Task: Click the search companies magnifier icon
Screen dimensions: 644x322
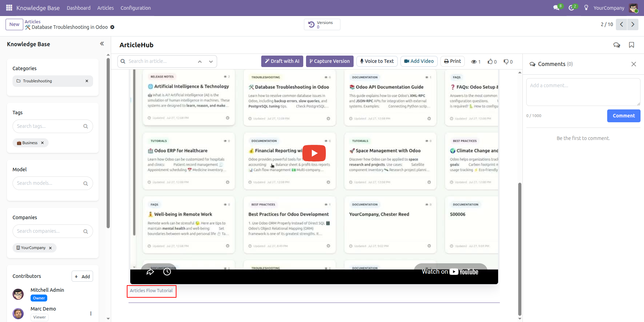Action: 85,231
